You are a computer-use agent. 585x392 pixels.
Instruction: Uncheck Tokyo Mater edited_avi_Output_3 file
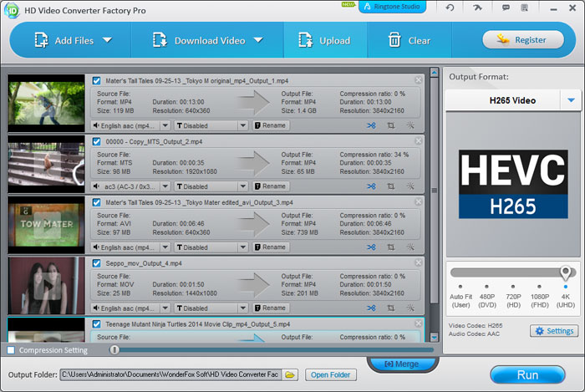96,202
